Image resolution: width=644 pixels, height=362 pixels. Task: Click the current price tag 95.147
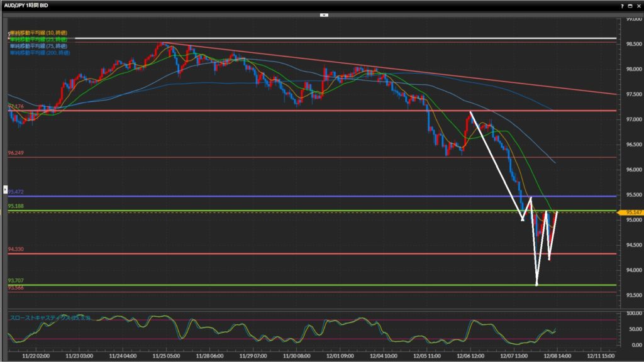tap(632, 212)
